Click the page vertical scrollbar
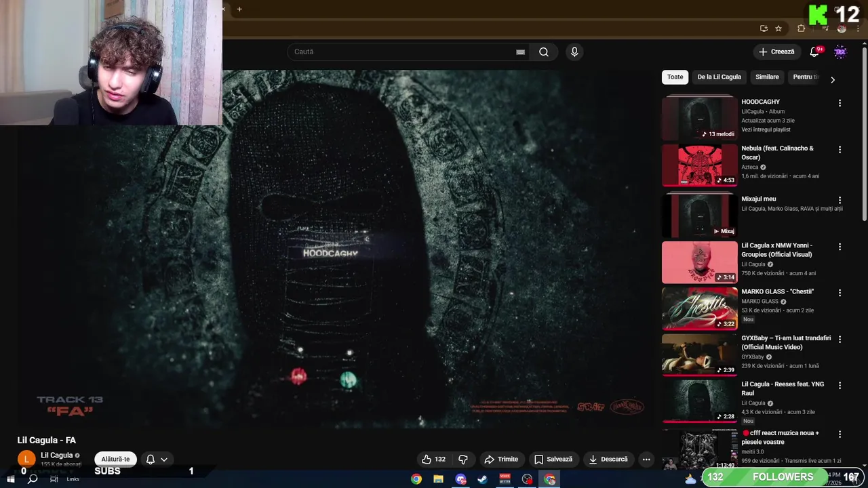868x488 pixels. point(864,136)
